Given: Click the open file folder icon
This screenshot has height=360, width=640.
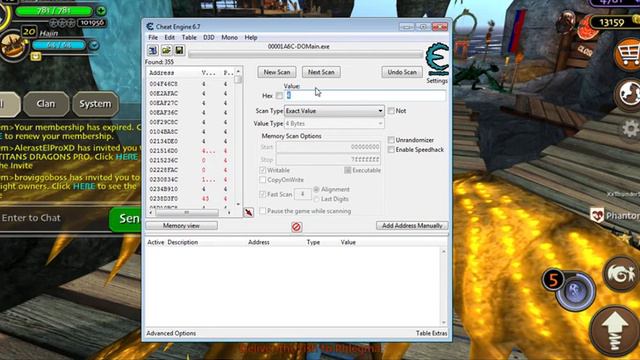Looking at the screenshot, I should click(166, 50).
